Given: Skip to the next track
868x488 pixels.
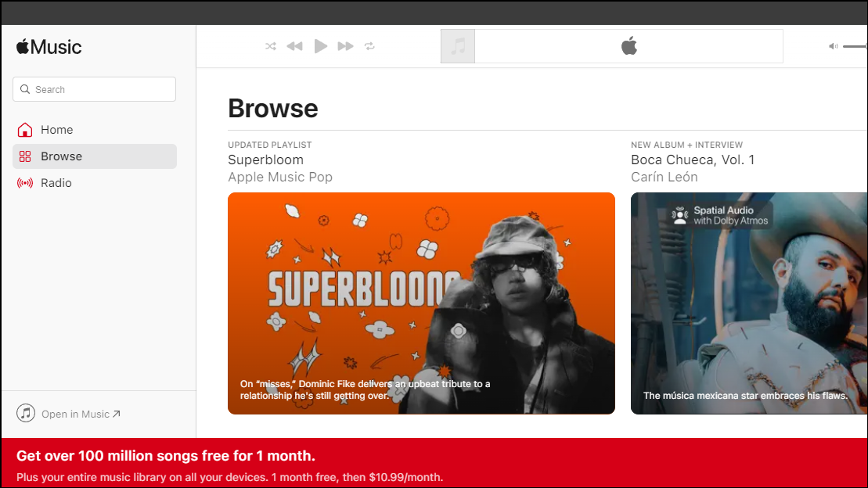Looking at the screenshot, I should point(345,46).
